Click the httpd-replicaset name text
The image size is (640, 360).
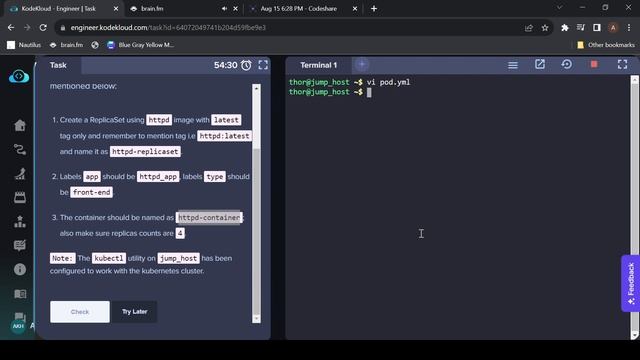[145, 151]
